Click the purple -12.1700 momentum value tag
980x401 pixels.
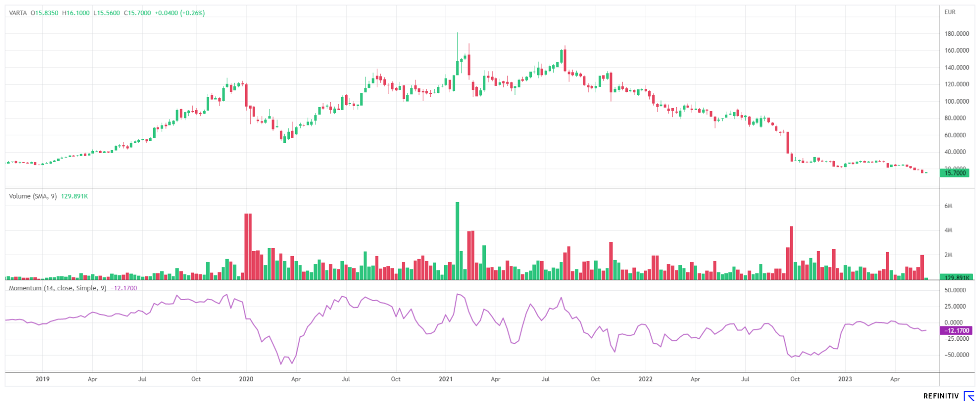click(x=955, y=331)
